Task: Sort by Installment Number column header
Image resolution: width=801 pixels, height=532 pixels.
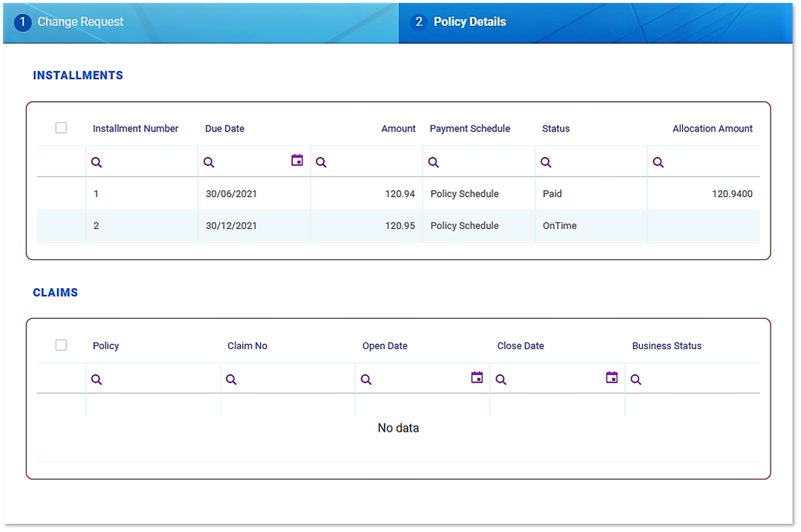Action: click(x=135, y=129)
